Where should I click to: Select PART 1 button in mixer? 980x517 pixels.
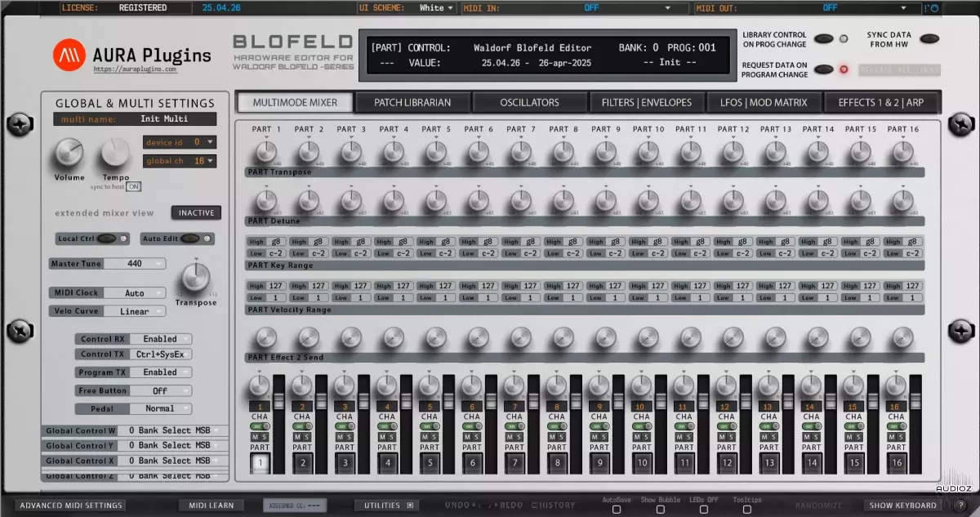coord(260,463)
